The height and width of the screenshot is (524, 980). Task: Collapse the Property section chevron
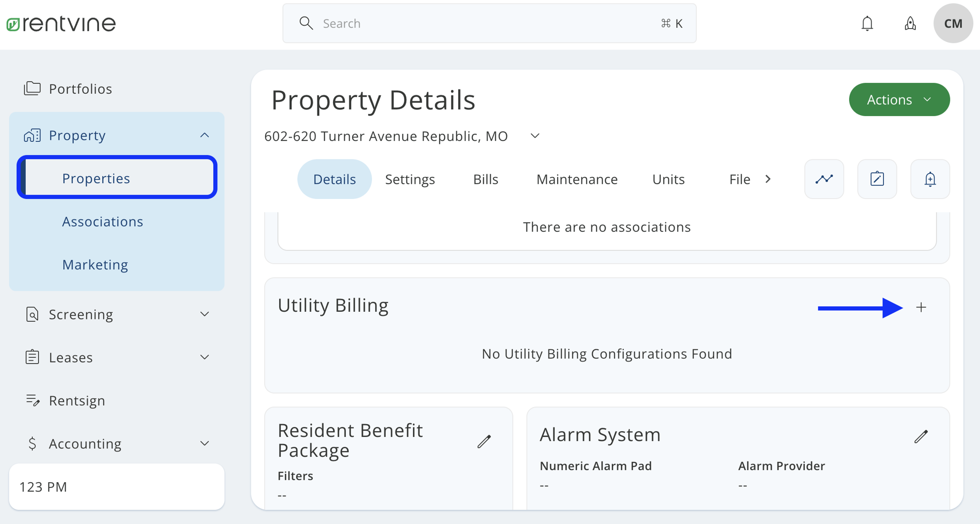pos(205,135)
